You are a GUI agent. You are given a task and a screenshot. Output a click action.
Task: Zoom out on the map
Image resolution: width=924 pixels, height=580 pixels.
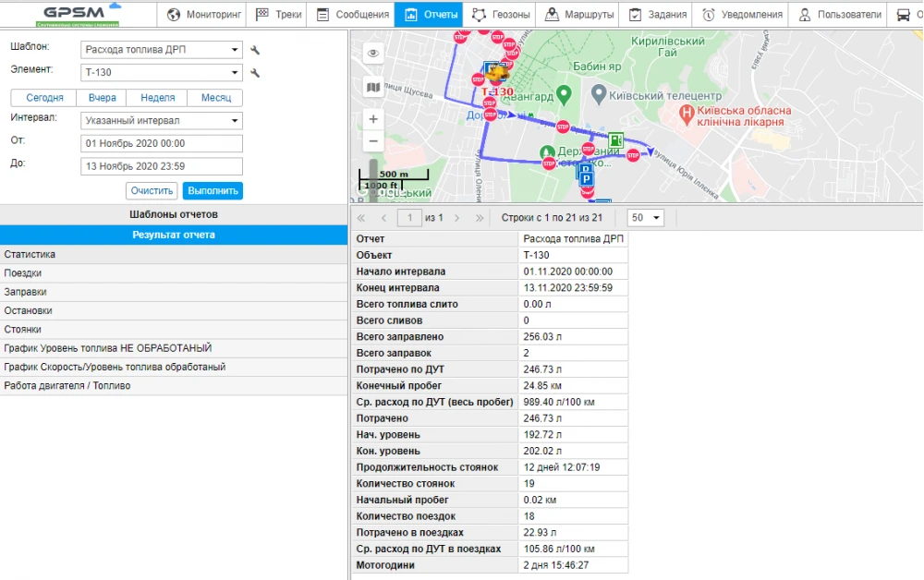tap(373, 141)
